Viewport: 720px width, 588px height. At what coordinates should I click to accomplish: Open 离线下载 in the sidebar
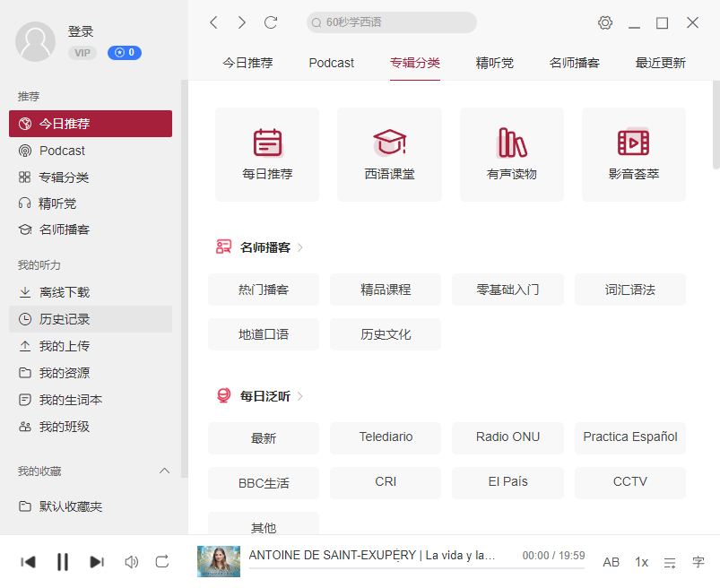[91, 292]
